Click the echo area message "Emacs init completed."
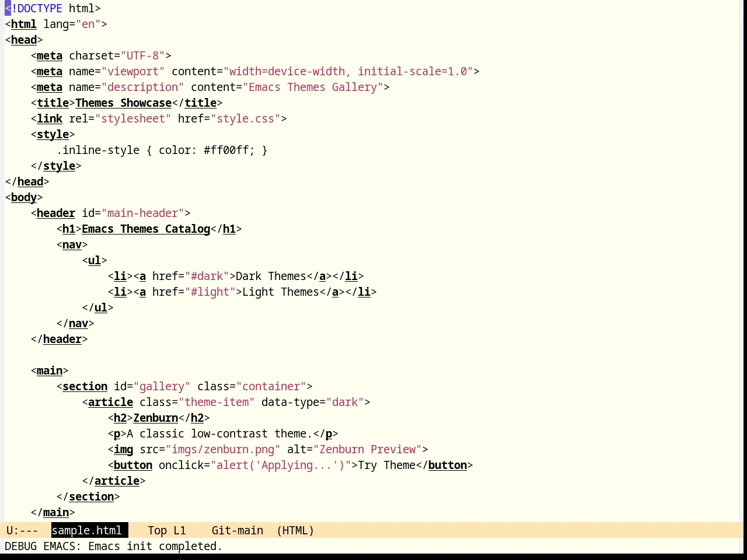The width and height of the screenshot is (747, 560). point(155,546)
